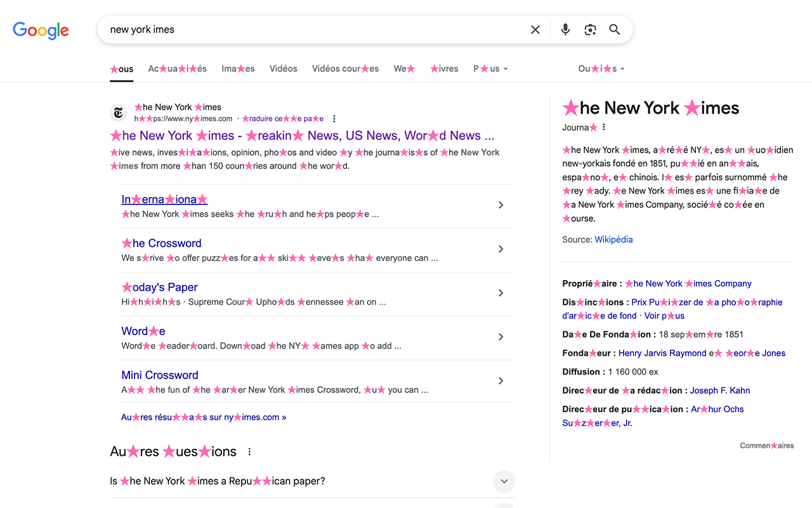The image size is (812, 508).
Task: Open the Joseph F. Kahn link
Action: (720, 391)
